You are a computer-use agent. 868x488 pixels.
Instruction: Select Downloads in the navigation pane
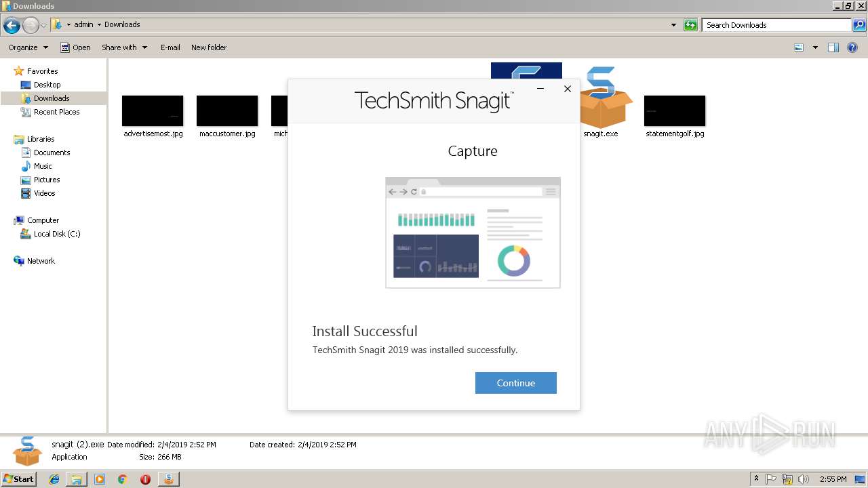[x=52, y=98]
